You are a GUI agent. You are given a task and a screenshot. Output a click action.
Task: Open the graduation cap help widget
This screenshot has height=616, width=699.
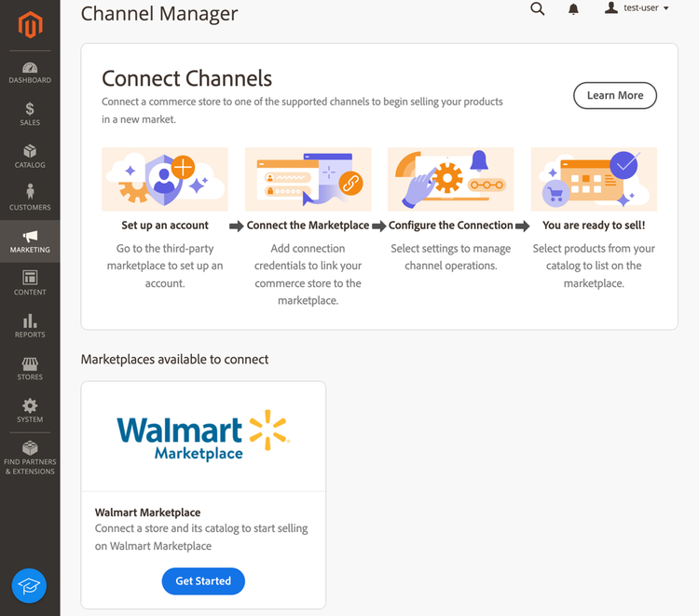coord(29,585)
